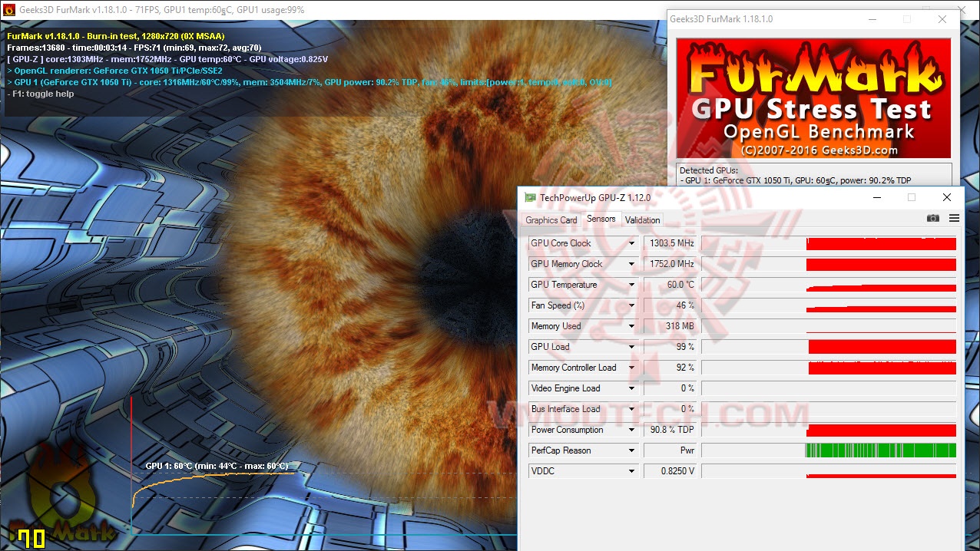Expand the GPU Memory Clock dropdown
This screenshot has width=980, height=551.
click(631, 264)
